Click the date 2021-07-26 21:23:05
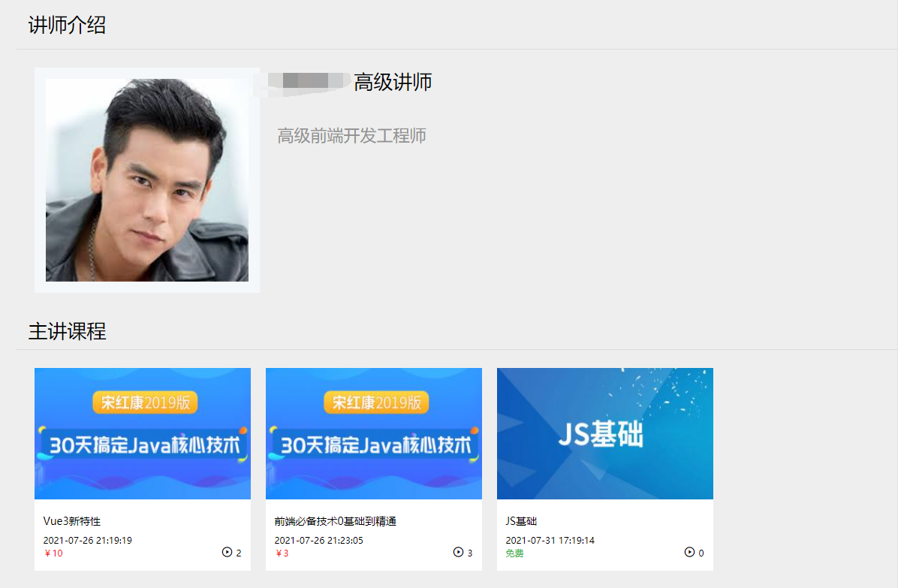The width and height of the screenshot is (898, 588). click(319, 540)
